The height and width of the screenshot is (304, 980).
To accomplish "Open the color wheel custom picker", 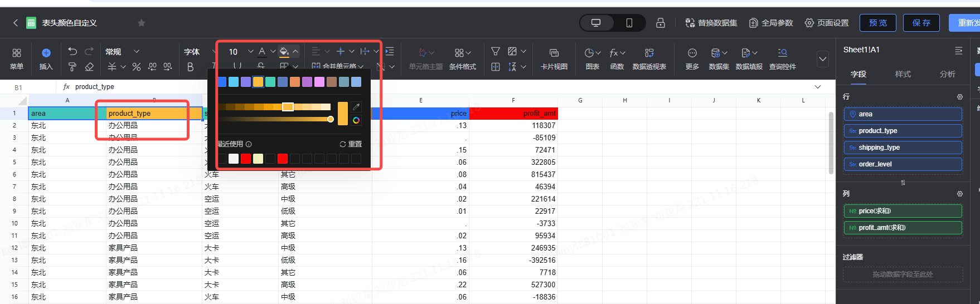I will coord(356,120).
